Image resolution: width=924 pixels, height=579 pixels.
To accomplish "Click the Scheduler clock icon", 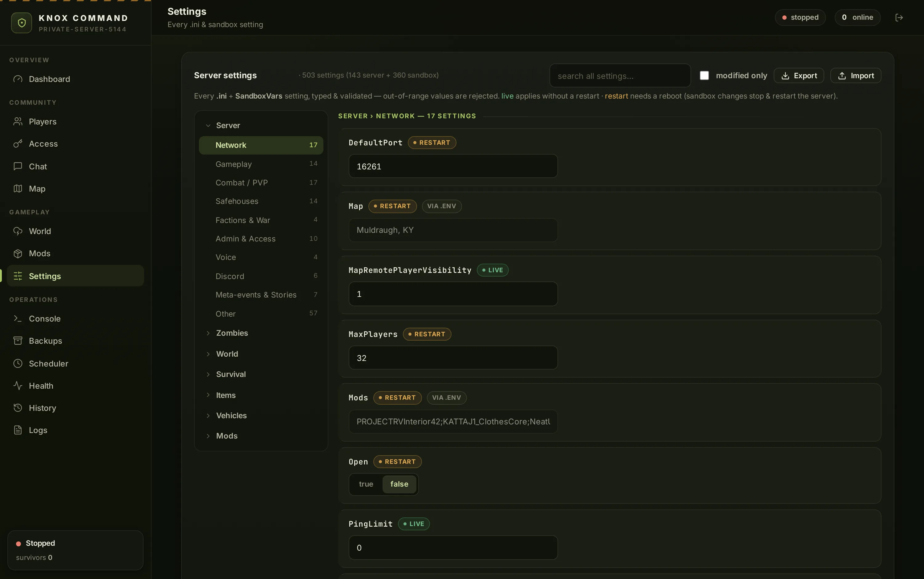I will pos(18,363).
